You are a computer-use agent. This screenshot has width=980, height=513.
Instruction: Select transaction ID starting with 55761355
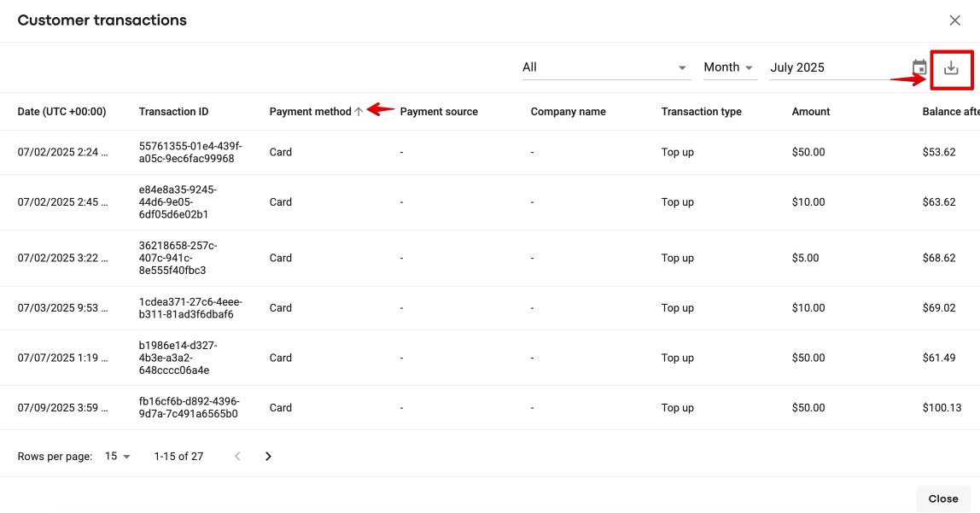coord(190,152)
